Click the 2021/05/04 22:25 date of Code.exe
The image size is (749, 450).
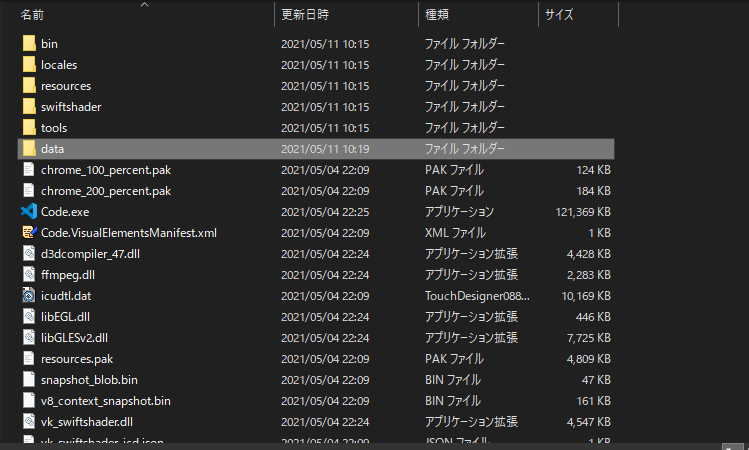click(325, 212)
